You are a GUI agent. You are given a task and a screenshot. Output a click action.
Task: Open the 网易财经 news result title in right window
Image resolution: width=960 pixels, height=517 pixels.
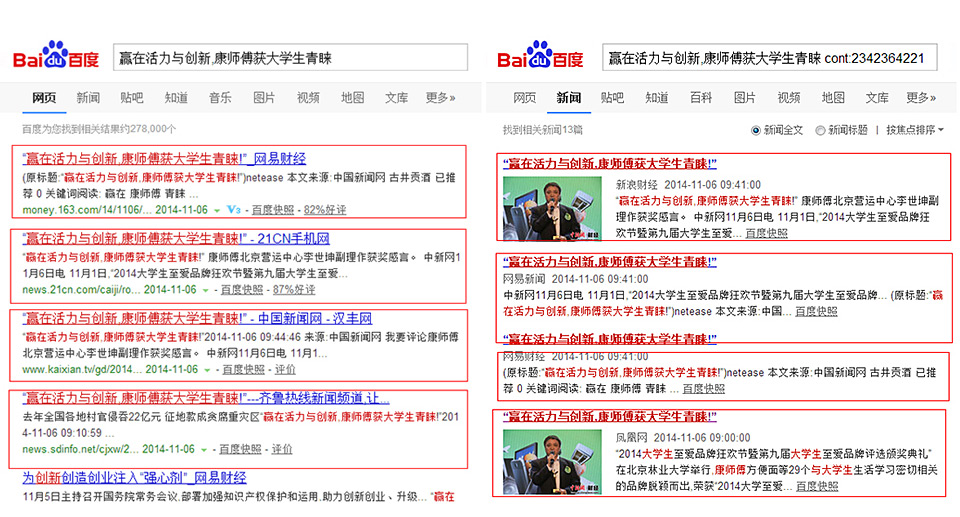point(610,339)
